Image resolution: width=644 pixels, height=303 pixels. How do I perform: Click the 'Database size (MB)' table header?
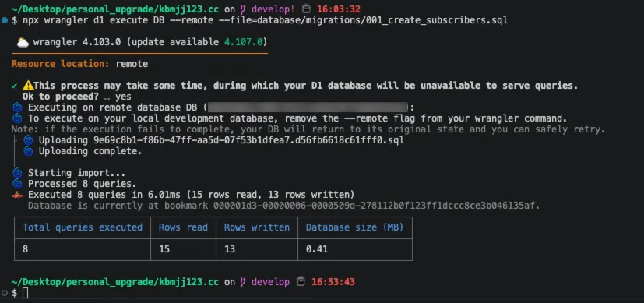point(355,227)
